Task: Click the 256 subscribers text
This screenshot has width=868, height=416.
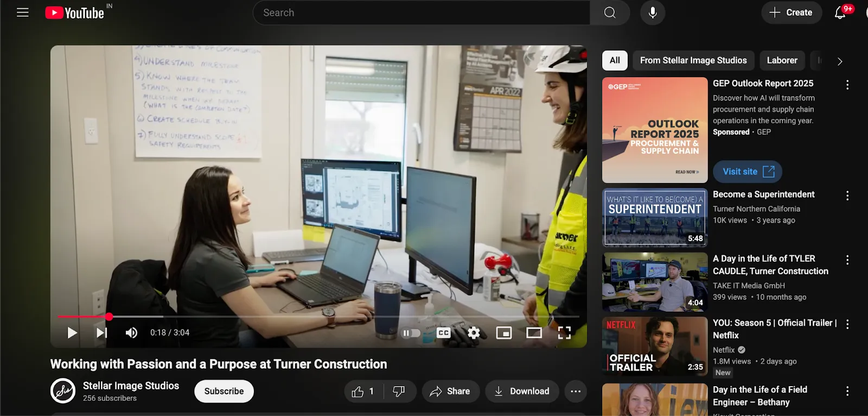Action: [110, 398]
